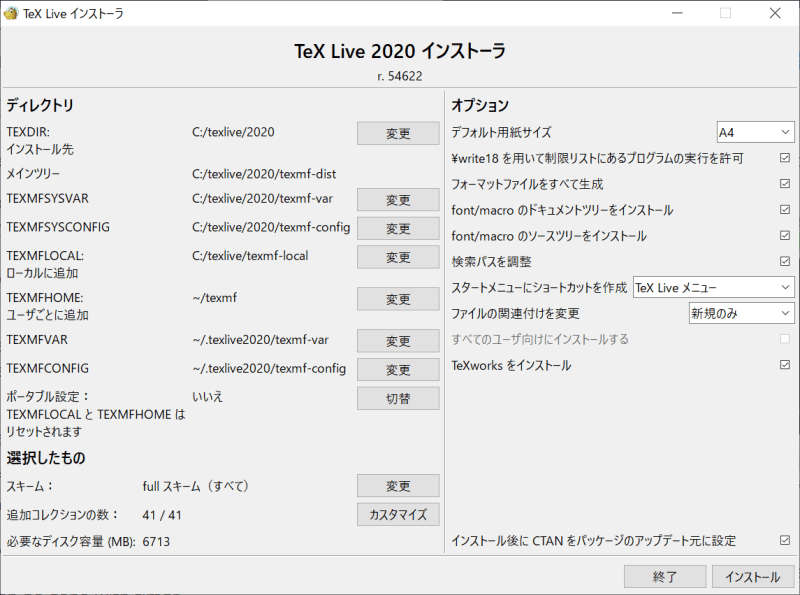
Task: Click 変更 button for TEXMFCONFIG
Action: pos(398,370)
